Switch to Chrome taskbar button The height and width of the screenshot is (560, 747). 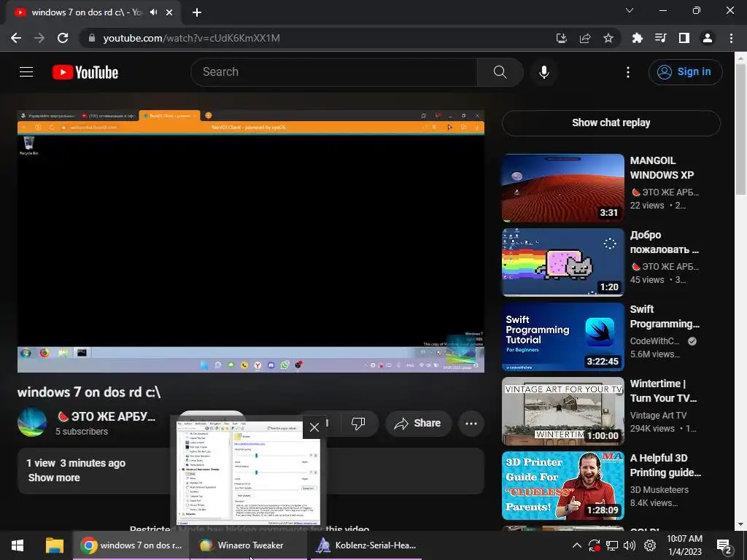pyautogui.click(x=131, y=545)
